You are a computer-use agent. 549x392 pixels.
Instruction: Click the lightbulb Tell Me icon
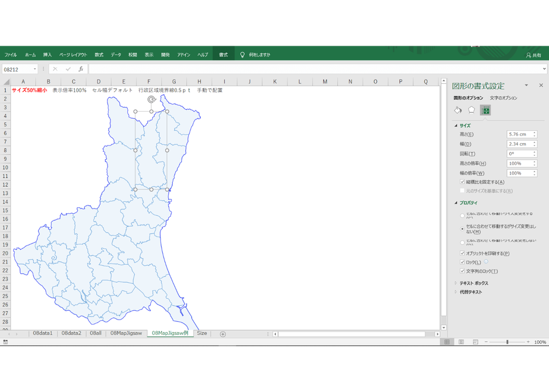242,55
